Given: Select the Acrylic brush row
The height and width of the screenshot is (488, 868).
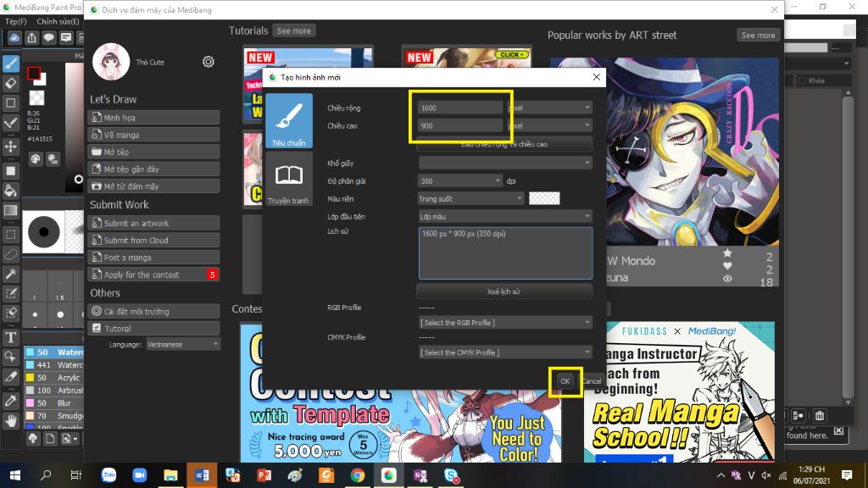Looking at the screenshot, I should [53, 377].
